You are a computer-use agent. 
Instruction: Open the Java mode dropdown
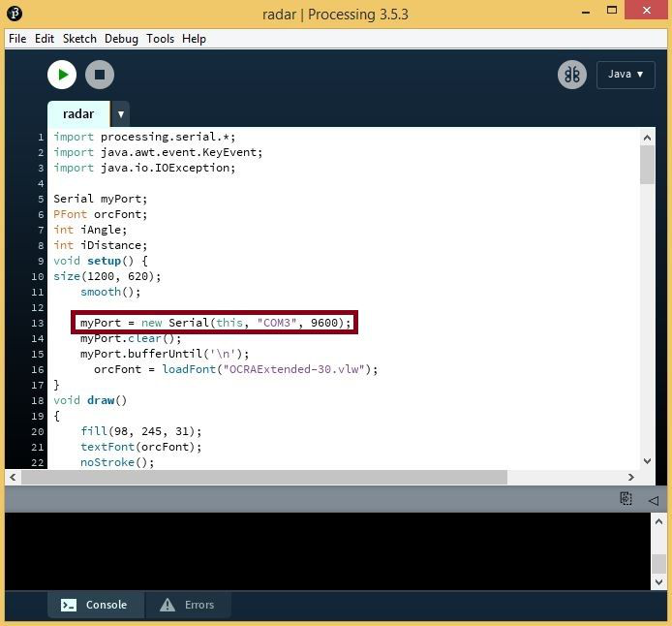626,75
